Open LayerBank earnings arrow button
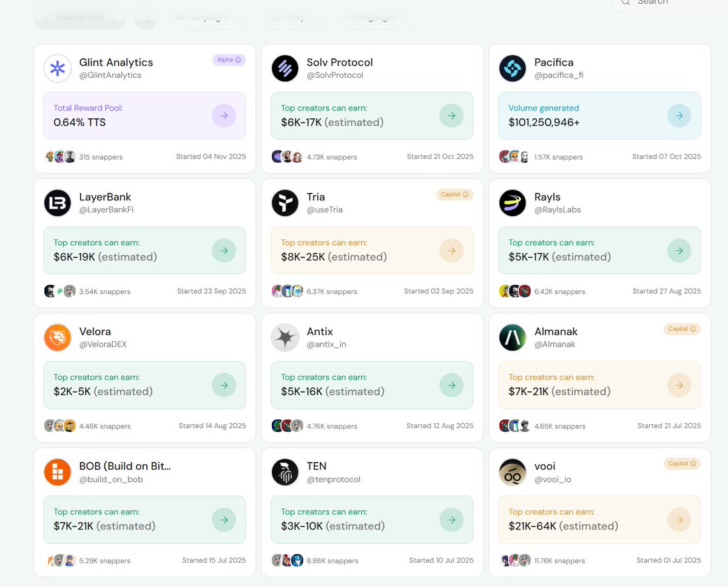Image resolution: width=728 pixels, height=587 pixels. click(x=224, y=250)
